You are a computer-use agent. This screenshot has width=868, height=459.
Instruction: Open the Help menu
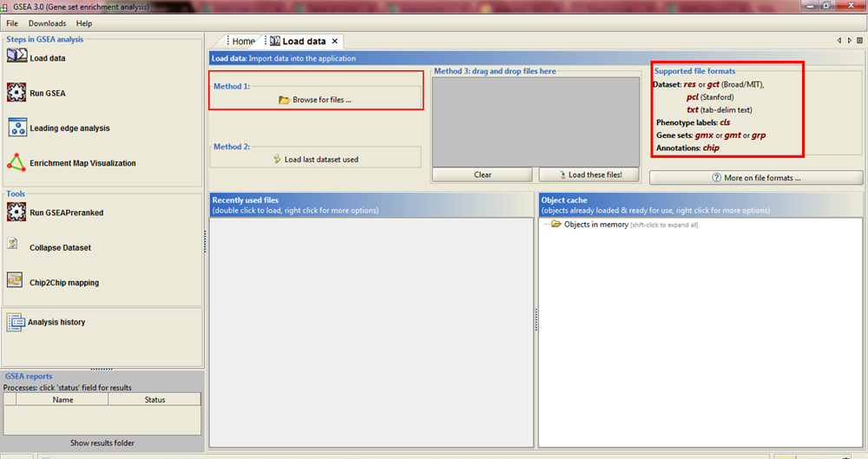(x=84, y=23)
